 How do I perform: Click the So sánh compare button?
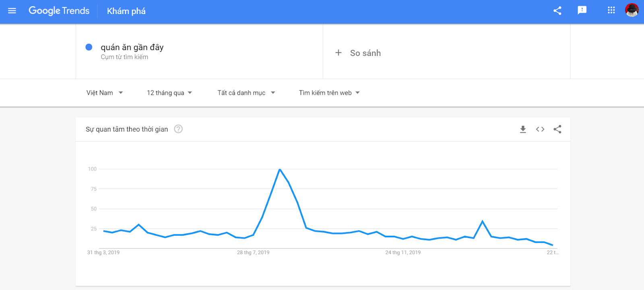pos(365,53)
